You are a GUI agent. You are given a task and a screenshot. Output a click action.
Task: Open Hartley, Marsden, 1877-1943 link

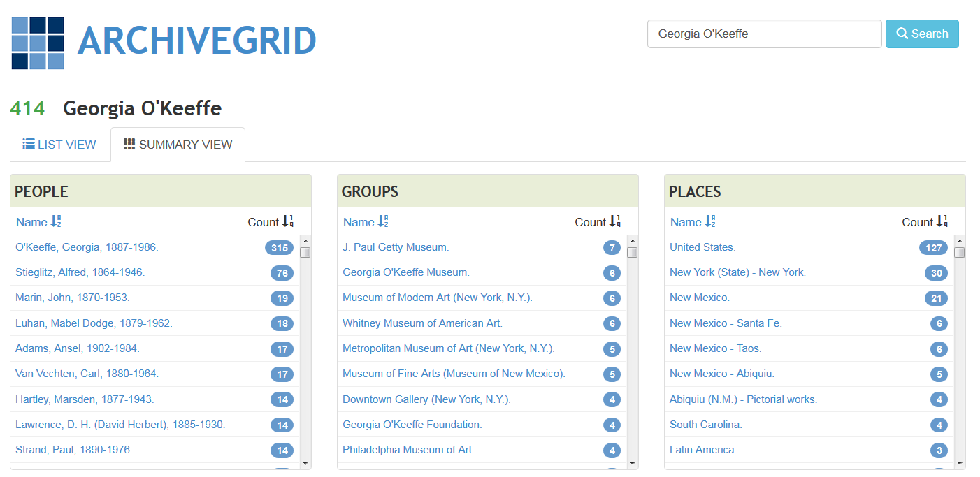(85, 399)
